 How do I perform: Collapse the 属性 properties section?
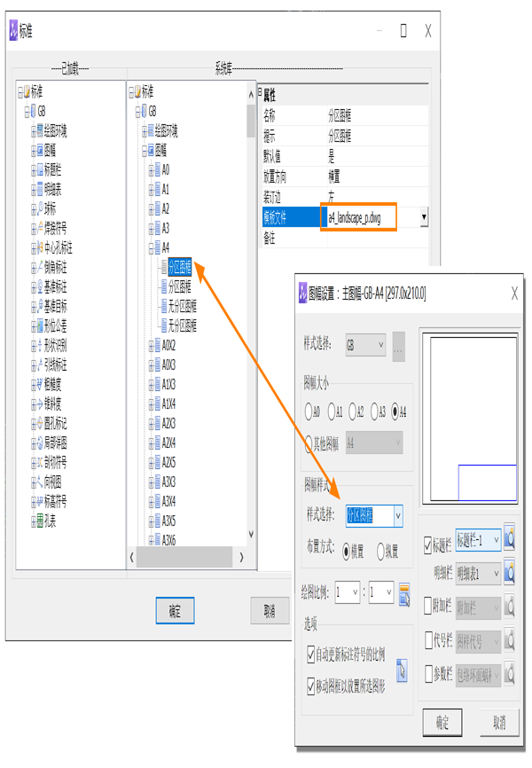260,91
